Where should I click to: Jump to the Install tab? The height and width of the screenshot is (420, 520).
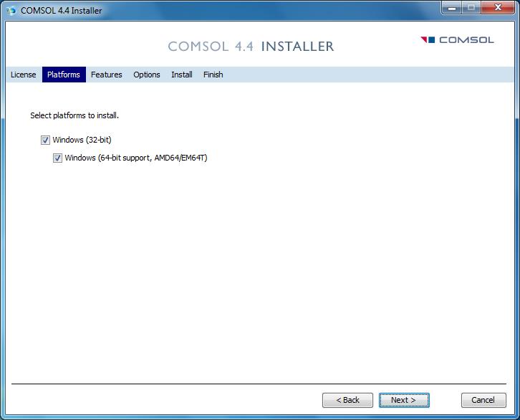181,75
